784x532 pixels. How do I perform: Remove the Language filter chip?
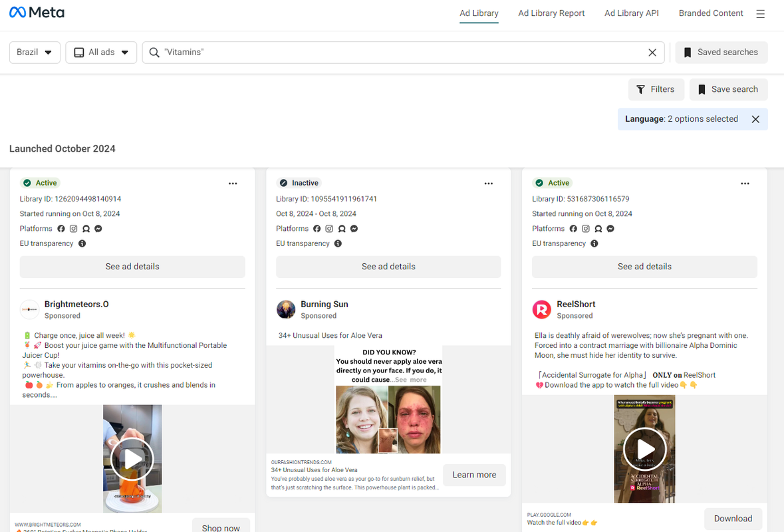tap(755, 119)
